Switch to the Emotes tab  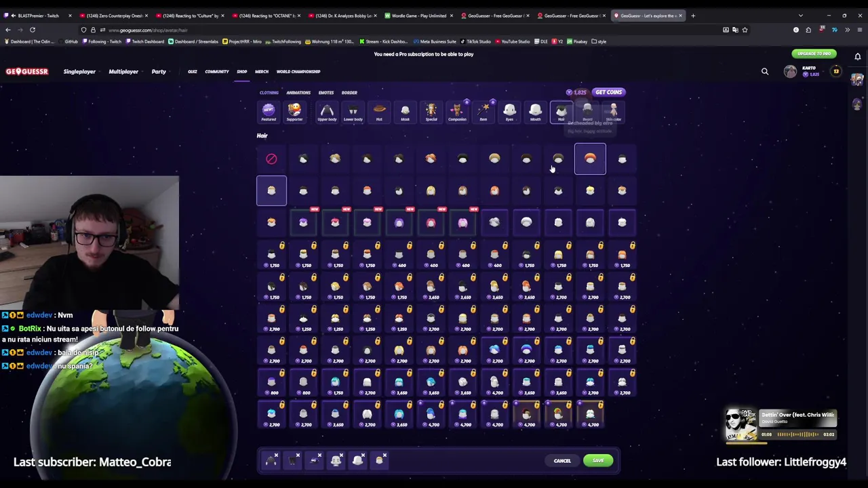coord(326,92)
